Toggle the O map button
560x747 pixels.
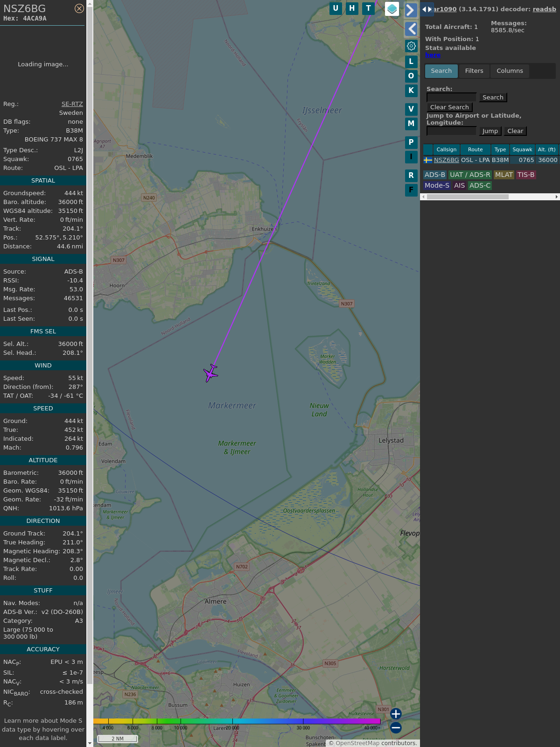pos(411,76)
